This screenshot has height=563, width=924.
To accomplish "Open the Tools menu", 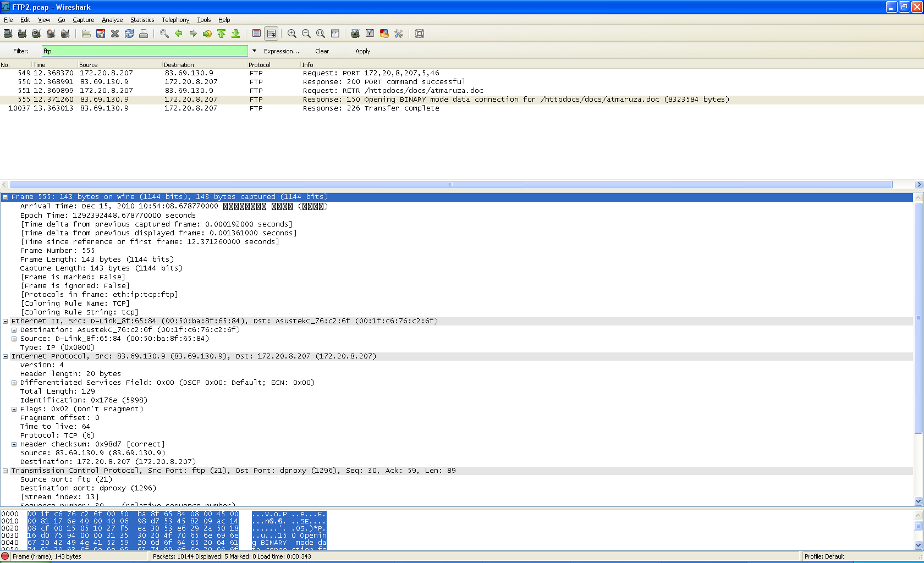I will (204, 20).
